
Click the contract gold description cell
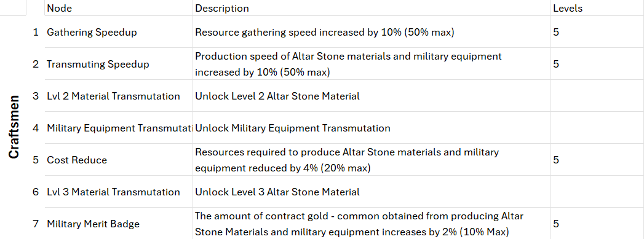[x=372, y=224]
